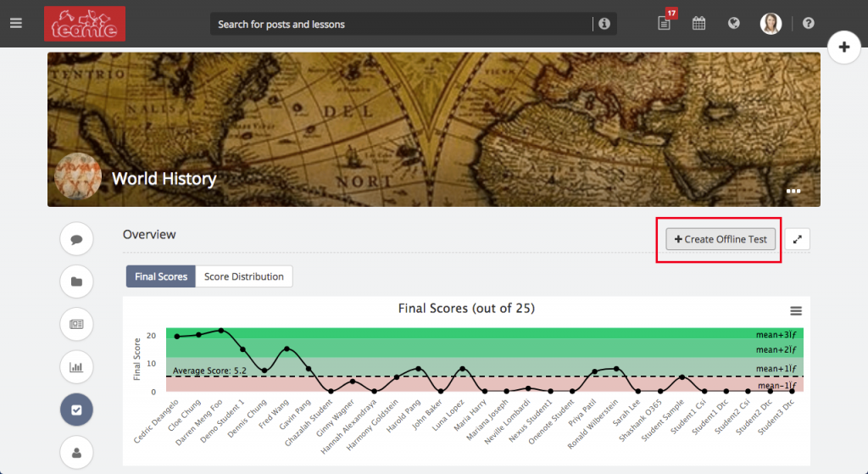
Task: Open the chart hamburger export menu
Action: click(x=796, y=311)
